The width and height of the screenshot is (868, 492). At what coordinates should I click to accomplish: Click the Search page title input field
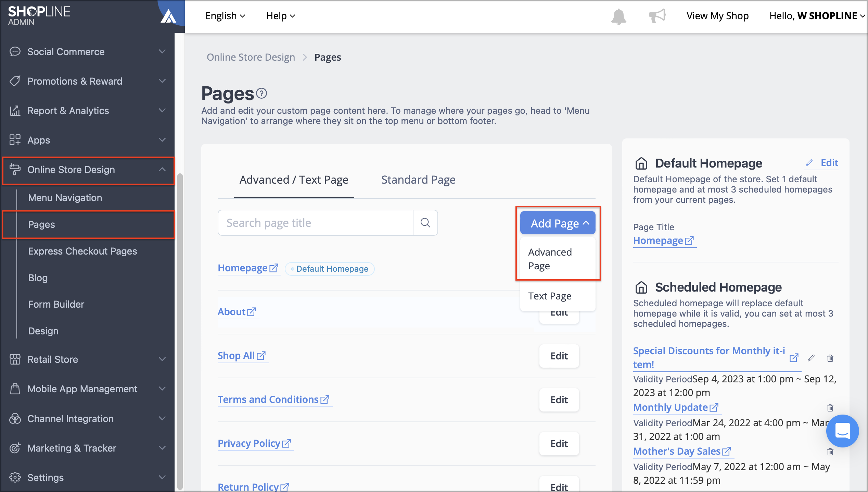[x=315, y=223]
